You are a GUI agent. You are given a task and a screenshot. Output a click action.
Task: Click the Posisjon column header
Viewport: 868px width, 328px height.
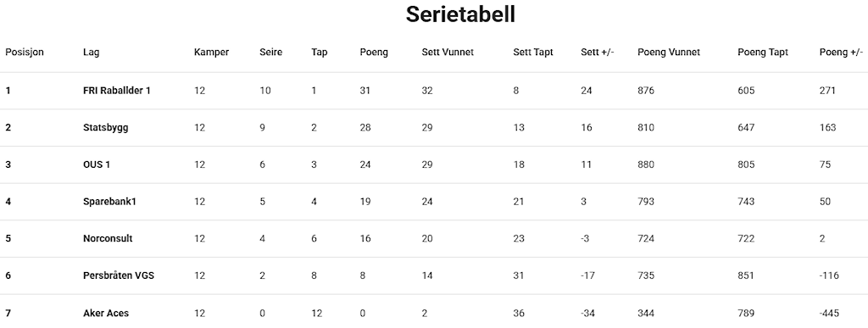click(x=25, y=52)
